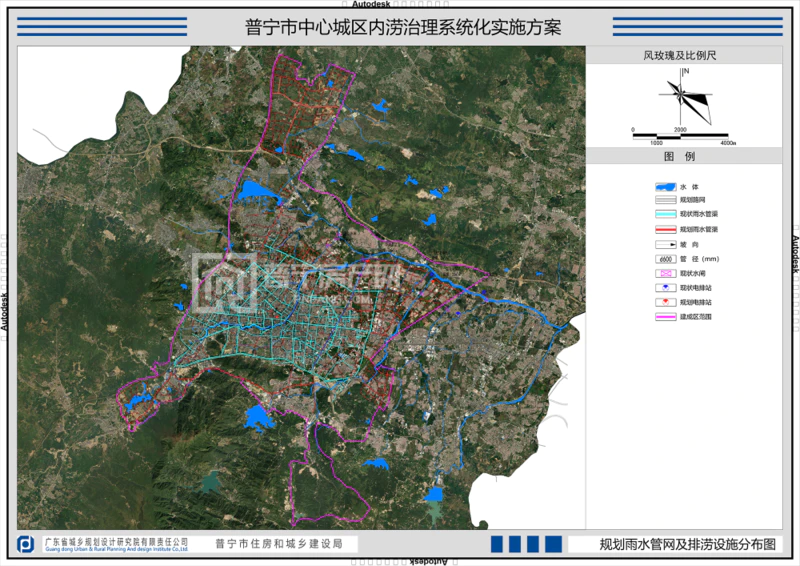The height and width of the screenshot is (566, 800).
Task: Click the main title text at top
Action: point(402,26)
